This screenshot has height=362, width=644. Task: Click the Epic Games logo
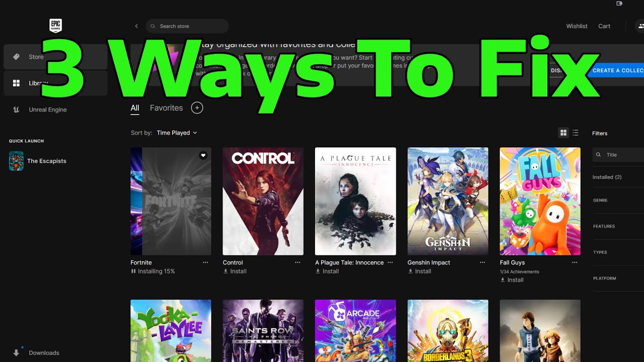(x=55, y=25)
